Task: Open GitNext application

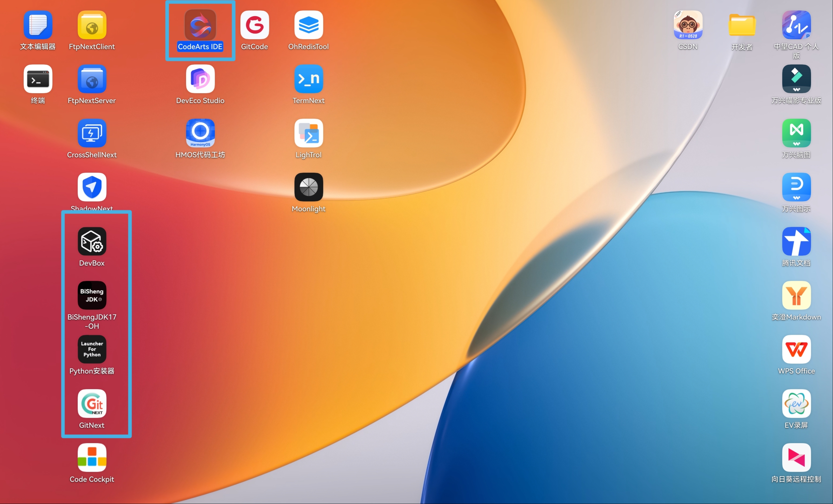Action: 92,404
